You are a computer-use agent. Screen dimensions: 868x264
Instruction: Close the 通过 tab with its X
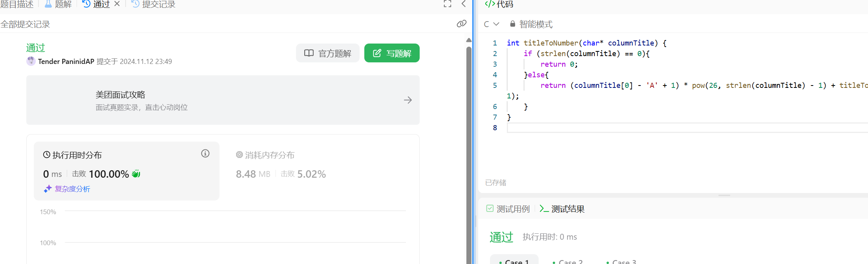[x=117, y=4]
